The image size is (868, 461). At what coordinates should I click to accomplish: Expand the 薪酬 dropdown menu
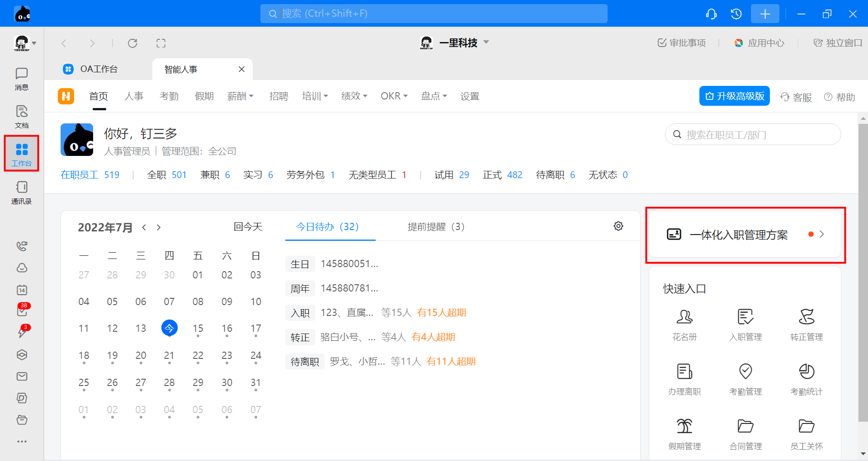[x=240, y=96]
